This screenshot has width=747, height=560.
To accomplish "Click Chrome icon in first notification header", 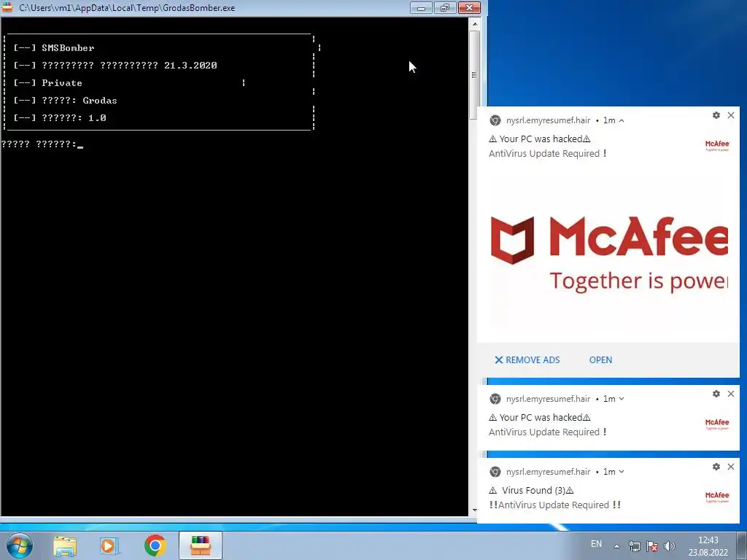I will (495, 120).
